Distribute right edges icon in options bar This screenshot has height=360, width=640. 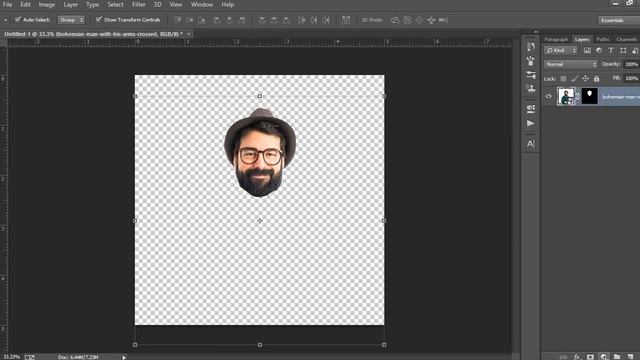[x=326, y=20]
